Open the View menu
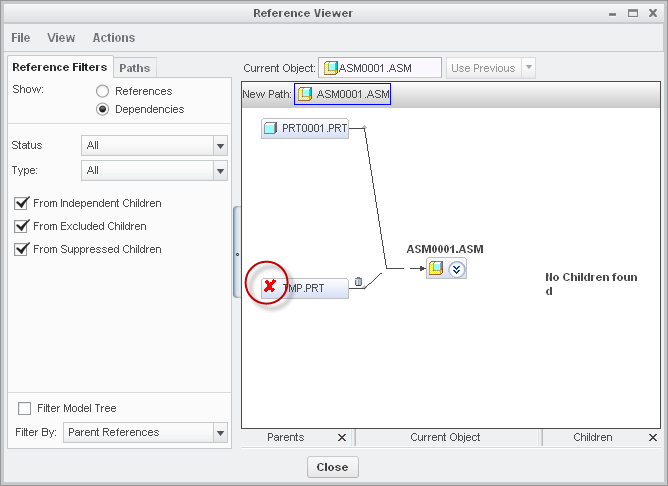668x486 pixels. (x=61, y=37)
